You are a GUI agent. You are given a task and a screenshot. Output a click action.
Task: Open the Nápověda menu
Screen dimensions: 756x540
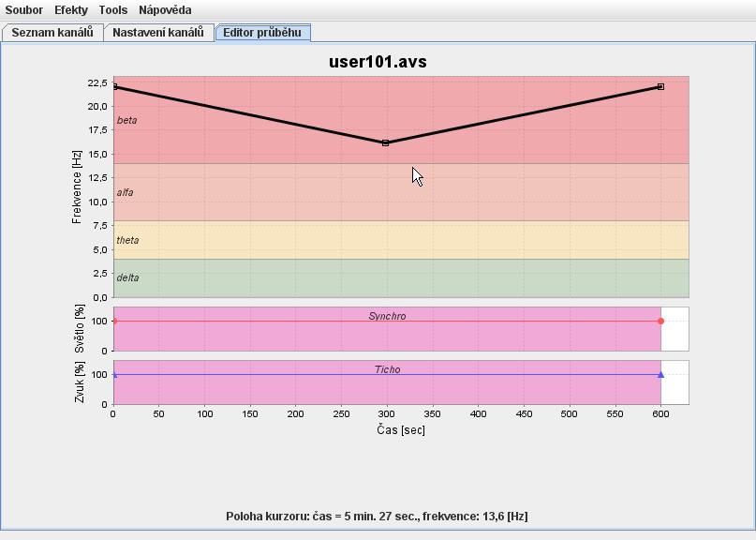pos(165,10)
